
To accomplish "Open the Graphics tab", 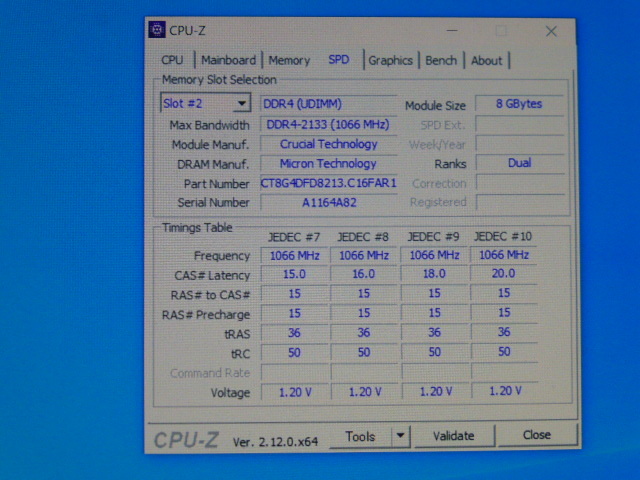I will pyautogui.click(x=391, y=60).
